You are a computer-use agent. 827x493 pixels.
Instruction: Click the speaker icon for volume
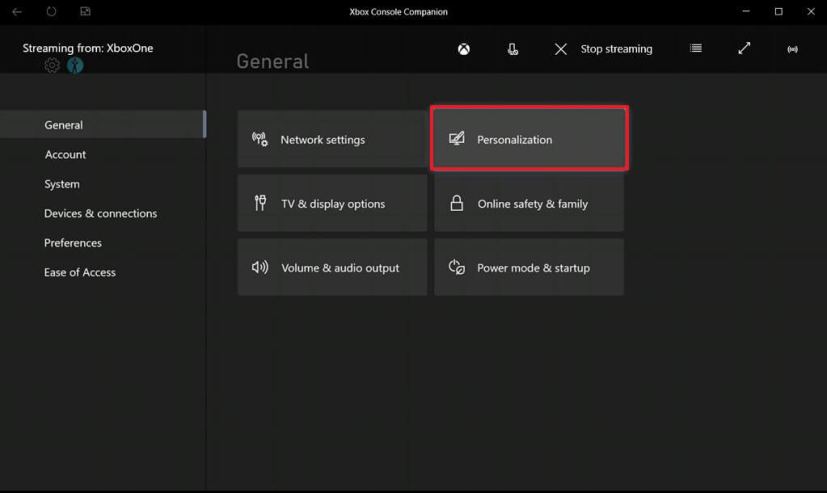point(260,267)
